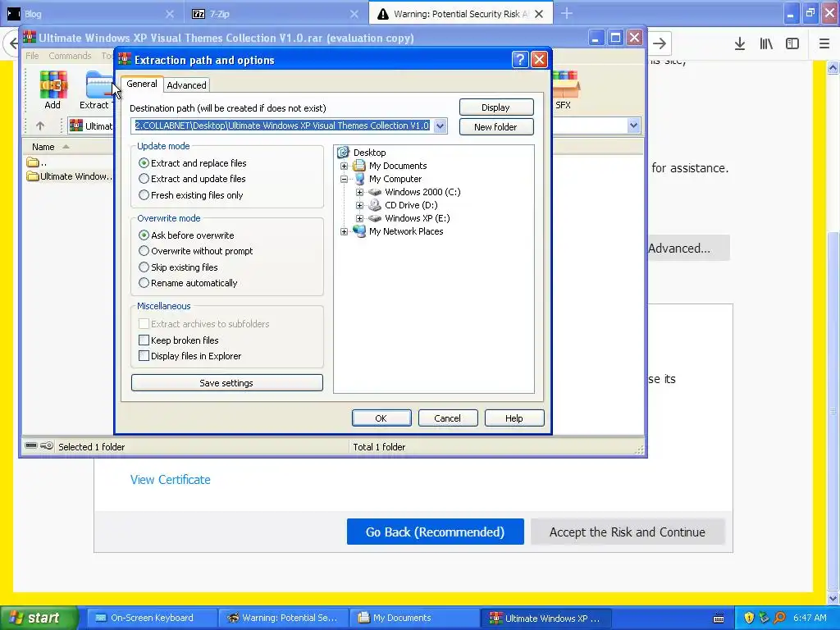The image size is (840, 630).
Task: Select My Network Places in tree
Action: coord(406,231)
